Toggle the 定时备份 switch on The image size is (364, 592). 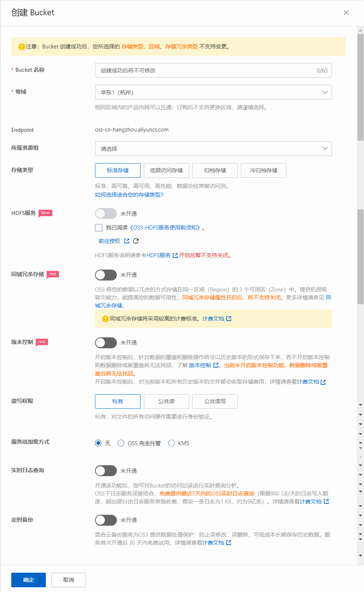pos(106,520)
